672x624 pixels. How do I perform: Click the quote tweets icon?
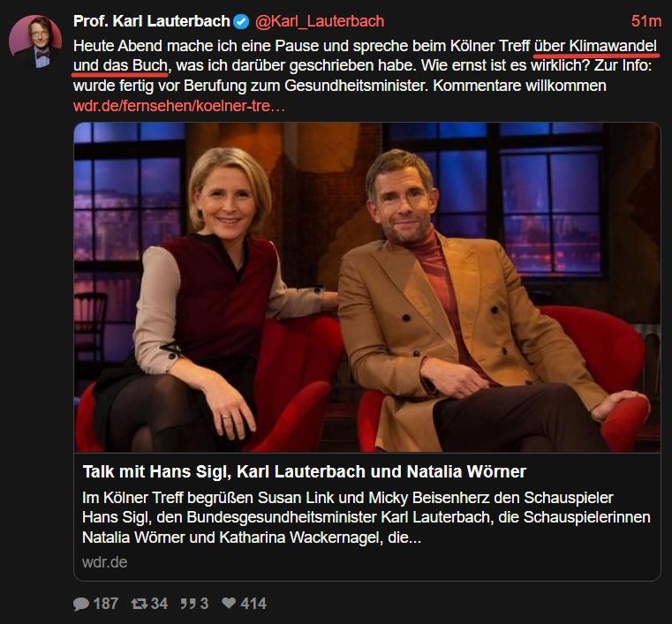pos(188,604)
